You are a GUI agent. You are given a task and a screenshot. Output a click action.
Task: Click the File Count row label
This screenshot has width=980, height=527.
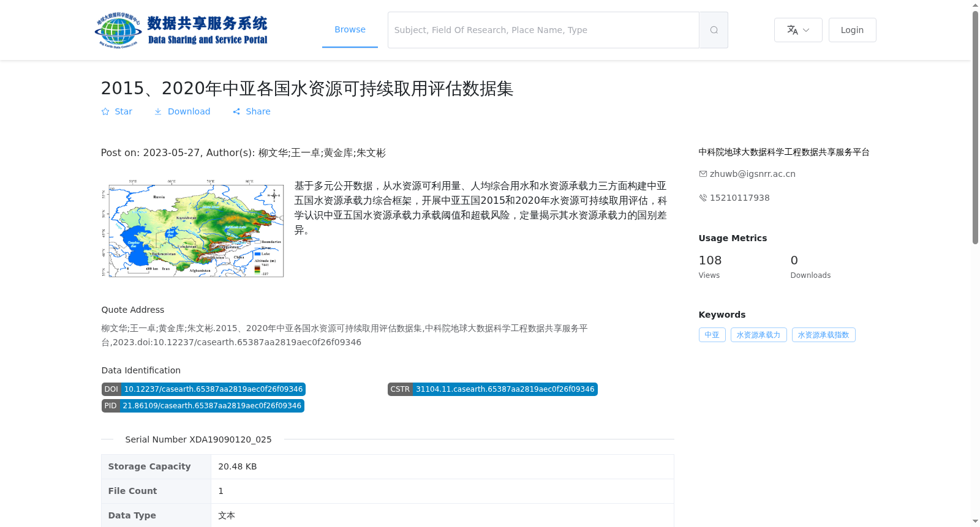click(132, 491)
